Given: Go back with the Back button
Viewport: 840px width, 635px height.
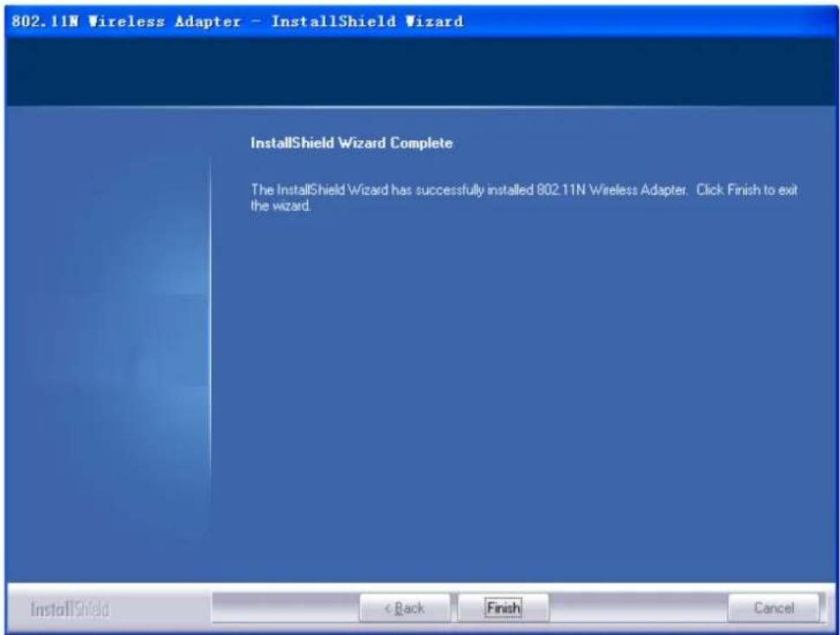Looking at the screenshot, I should click(x=405, y=607).
